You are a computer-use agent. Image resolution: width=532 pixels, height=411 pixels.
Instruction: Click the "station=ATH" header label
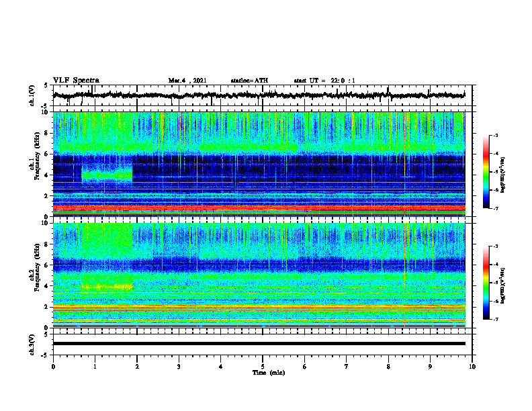(x=249, y=81)
